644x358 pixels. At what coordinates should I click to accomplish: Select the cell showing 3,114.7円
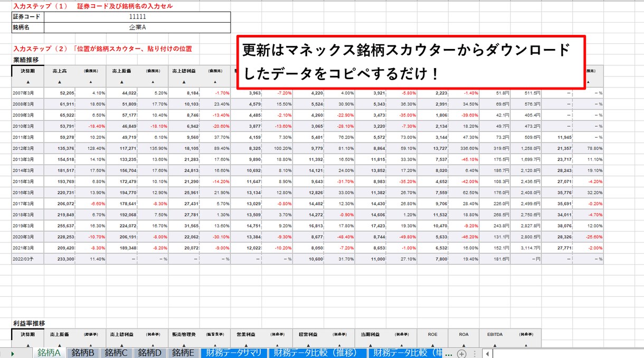526,248
